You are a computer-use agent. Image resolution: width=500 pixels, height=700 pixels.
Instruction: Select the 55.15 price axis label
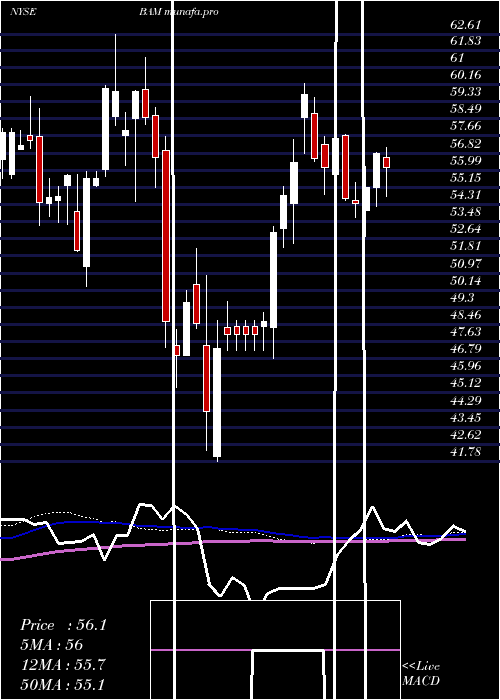point(466,178)
